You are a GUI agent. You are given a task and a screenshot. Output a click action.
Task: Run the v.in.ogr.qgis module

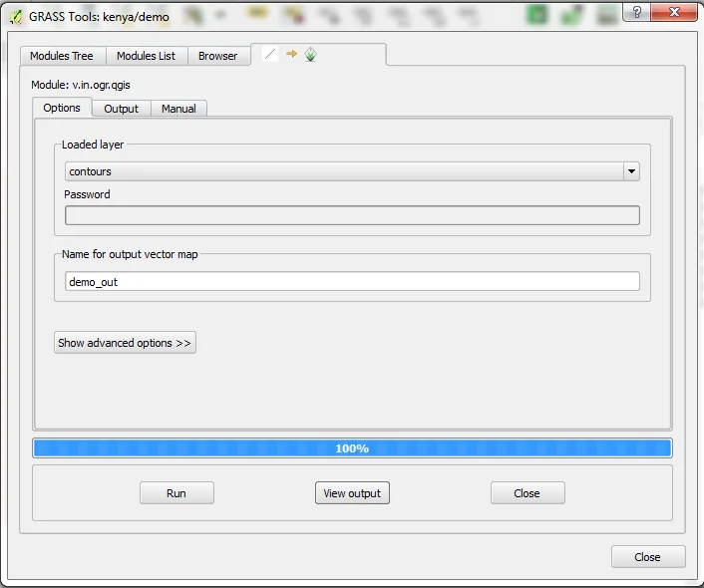(176, 493)
